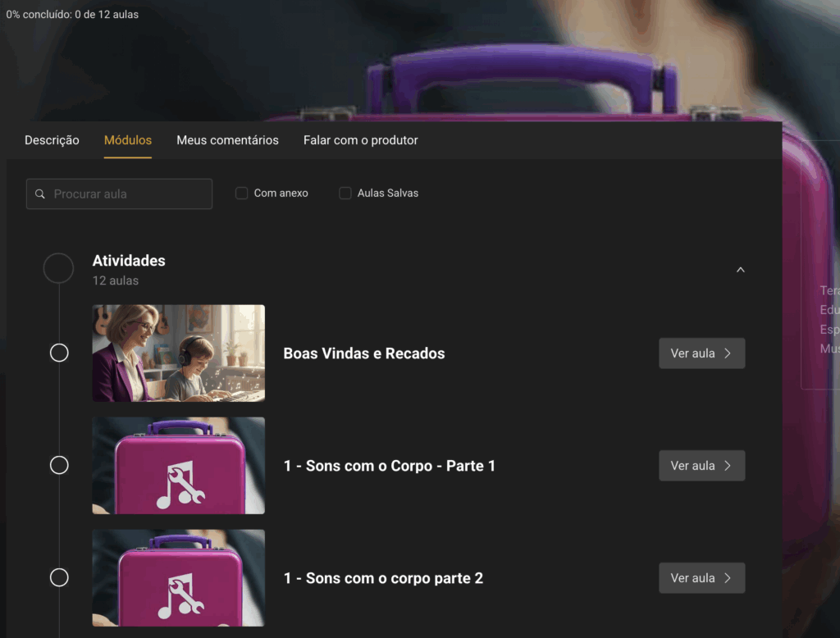Click the Sons com o Corpo Parte 1 thumbnail

tap(178, 465)
